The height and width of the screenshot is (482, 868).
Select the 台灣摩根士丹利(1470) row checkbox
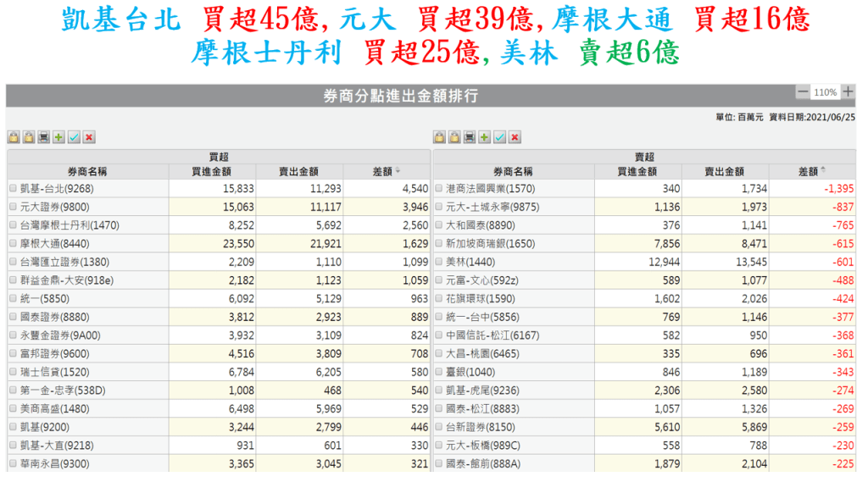[x=13, y=225]
